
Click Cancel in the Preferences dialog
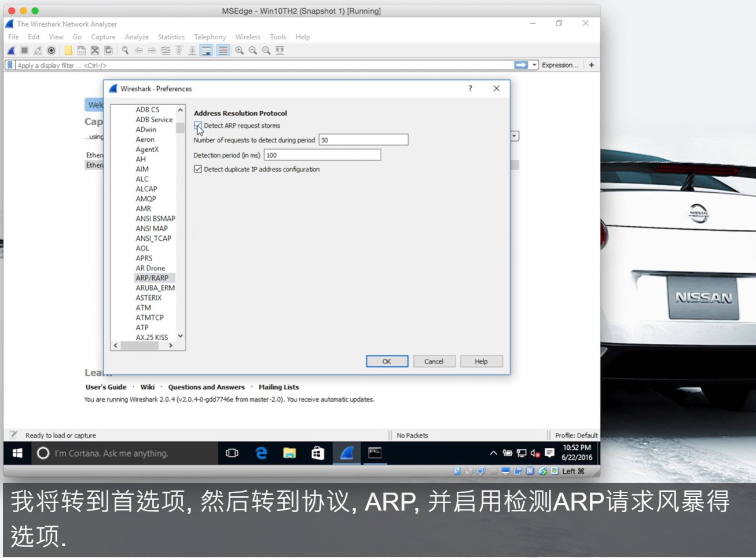tap(434, 361)
